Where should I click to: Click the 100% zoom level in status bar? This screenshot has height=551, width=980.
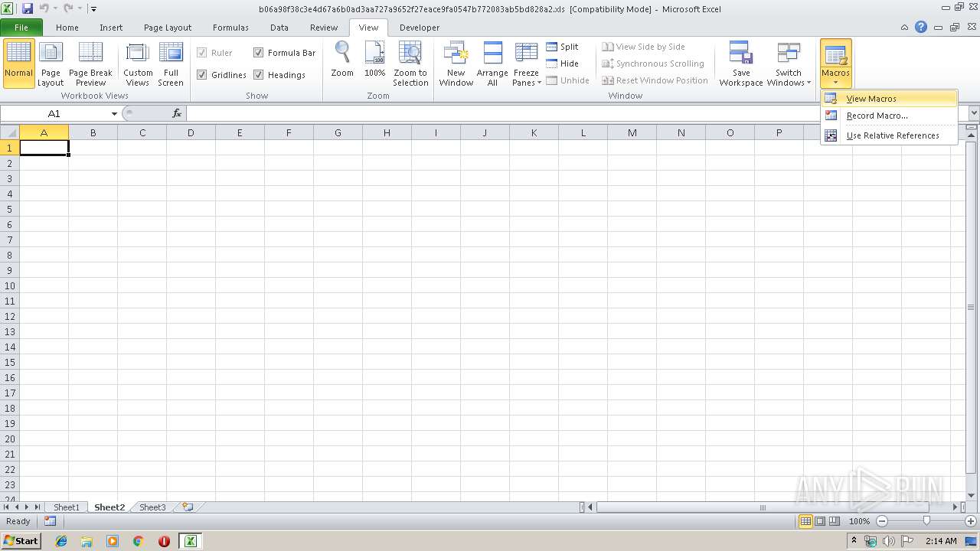(860, 521)
